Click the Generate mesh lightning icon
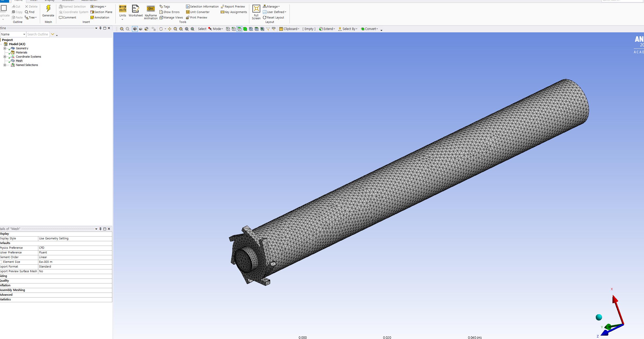The height and width of the screenshot is (339, 644). [48, 9]
